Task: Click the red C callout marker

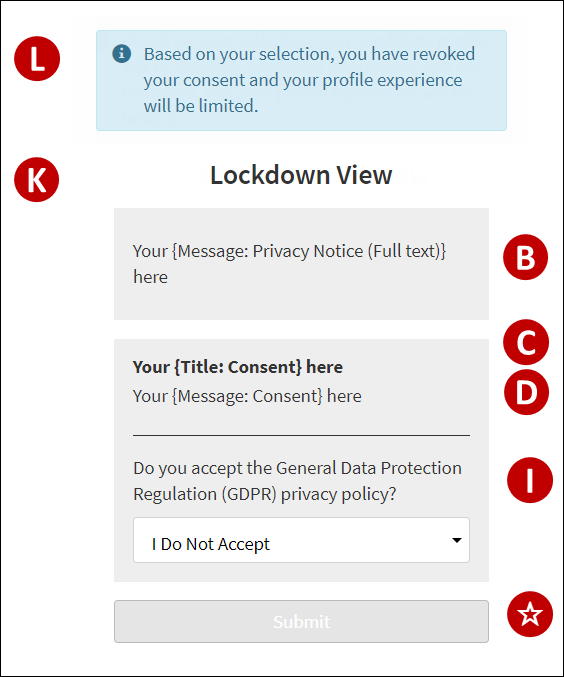Action: (526, 342)
